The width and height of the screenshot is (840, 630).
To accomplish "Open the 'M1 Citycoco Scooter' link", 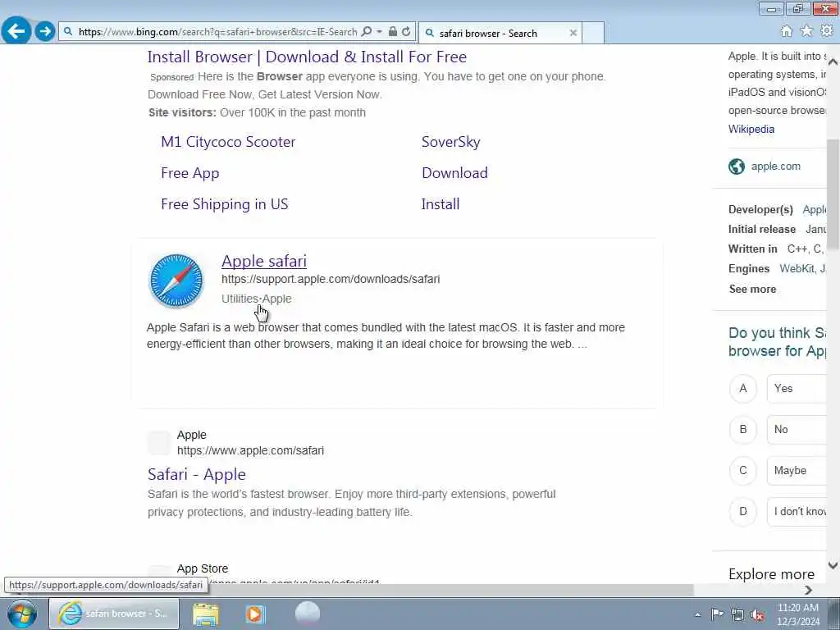I will tap(228, 142).
